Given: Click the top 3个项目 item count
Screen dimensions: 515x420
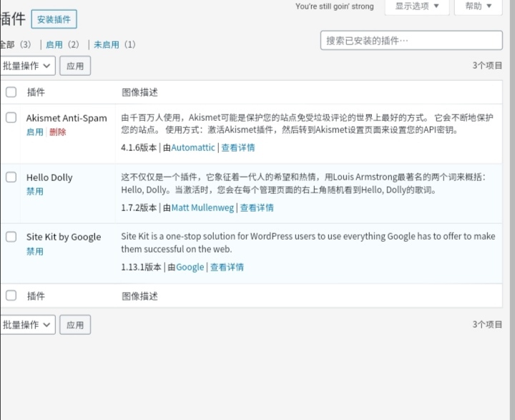Looking at the screenshot, I should (487, 65).
